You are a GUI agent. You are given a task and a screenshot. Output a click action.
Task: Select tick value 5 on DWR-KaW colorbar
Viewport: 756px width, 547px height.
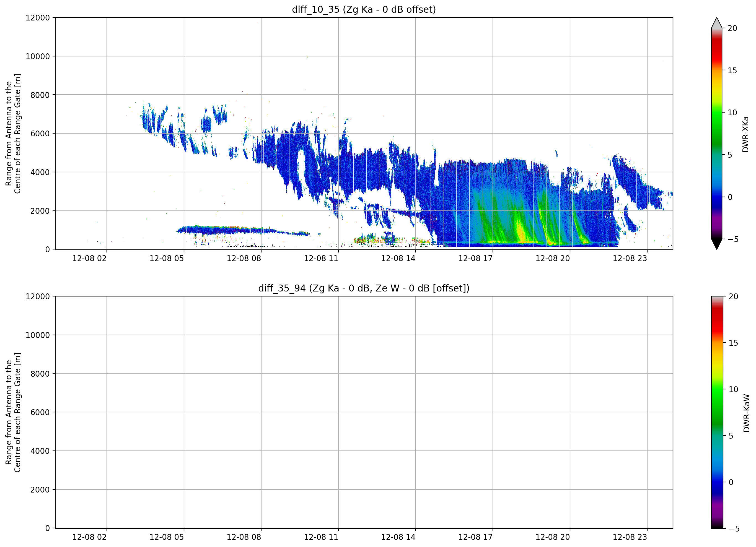(731, 436)
